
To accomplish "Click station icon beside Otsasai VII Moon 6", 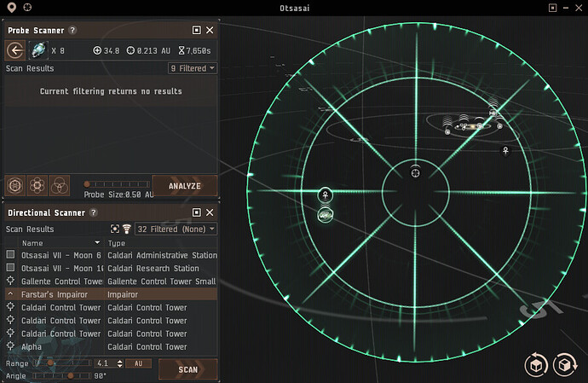I will point(10,254).
